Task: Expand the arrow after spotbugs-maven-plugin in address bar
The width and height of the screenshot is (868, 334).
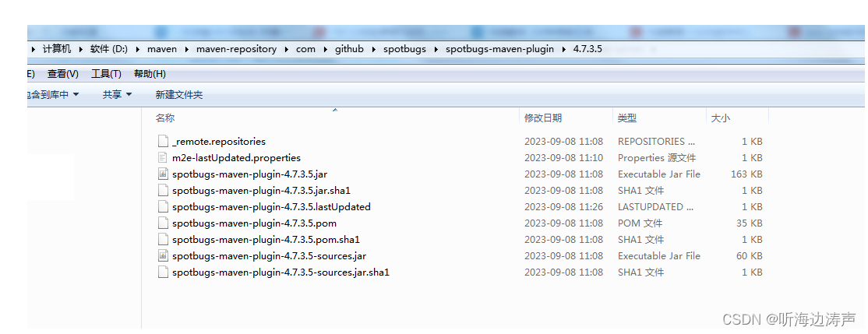Action: [x=563, y=49]
